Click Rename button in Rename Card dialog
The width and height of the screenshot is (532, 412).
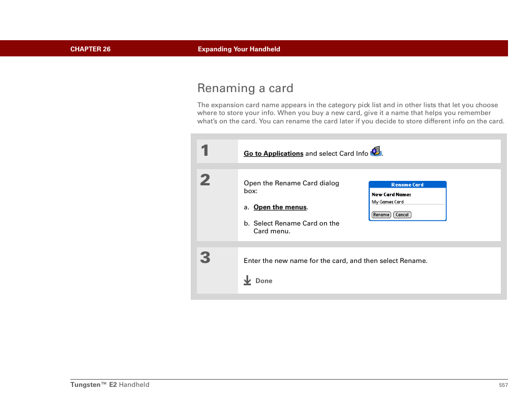pos(381,215)
